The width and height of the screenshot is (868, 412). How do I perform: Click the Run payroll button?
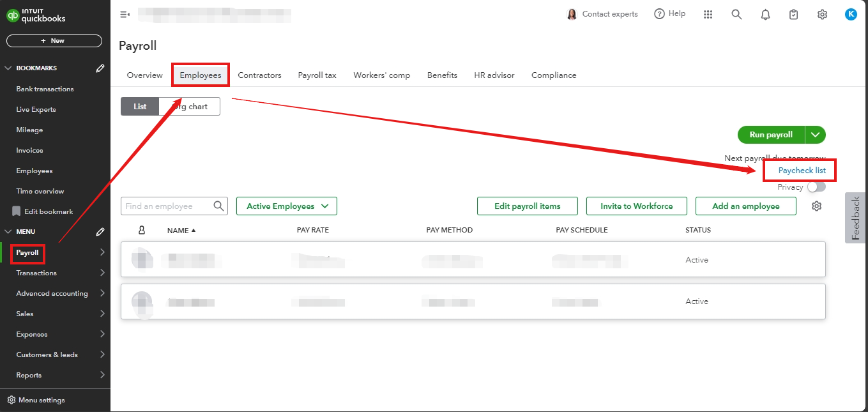(771, 135)
